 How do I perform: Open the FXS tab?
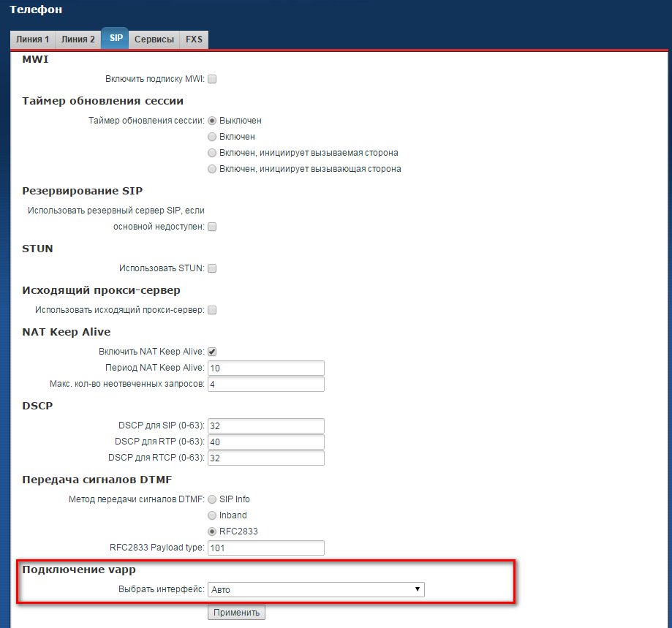[x=195, y=39]
